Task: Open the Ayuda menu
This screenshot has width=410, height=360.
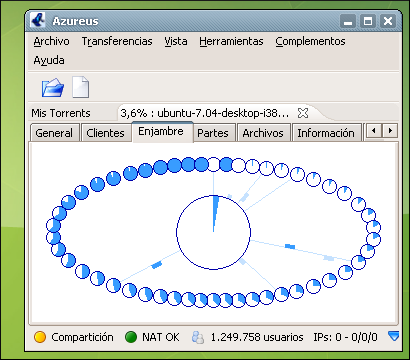Action: [x=49, y=60]
